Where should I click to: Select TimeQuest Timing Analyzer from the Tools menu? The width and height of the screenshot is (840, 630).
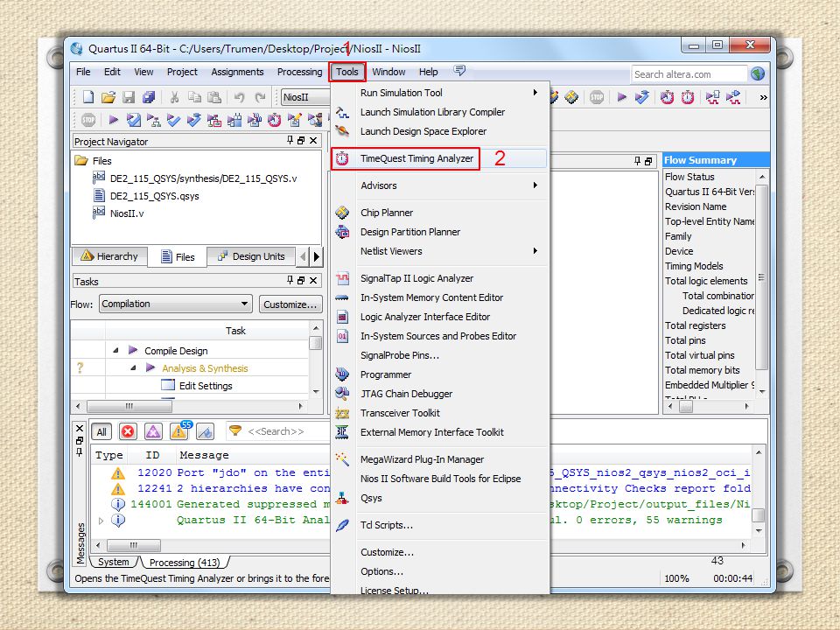[x=440, y=158]
